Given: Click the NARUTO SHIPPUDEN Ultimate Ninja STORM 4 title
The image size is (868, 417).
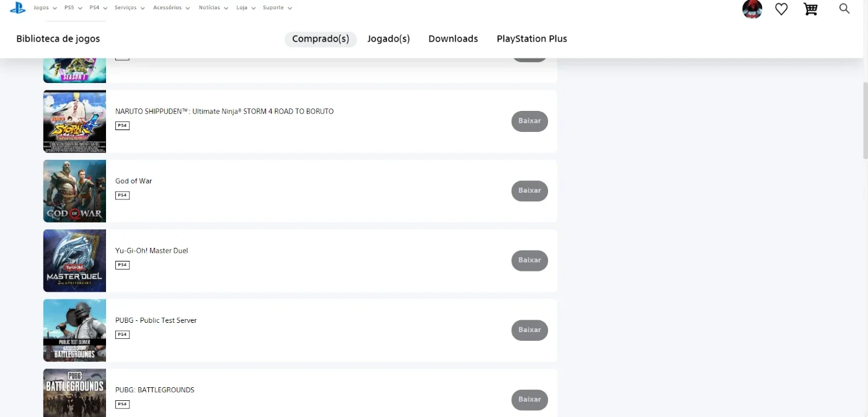Looking at the screenshot, I should [224, 112].
